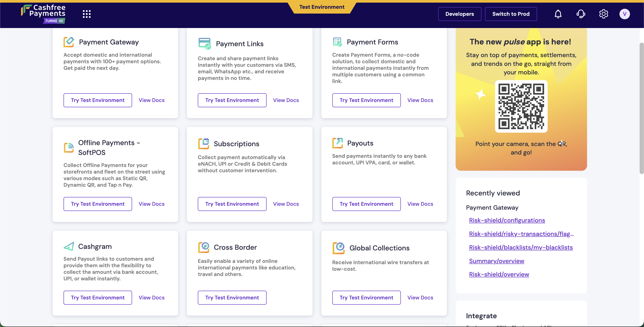Open the apps grid menu icon

click(x=87, y=14)
